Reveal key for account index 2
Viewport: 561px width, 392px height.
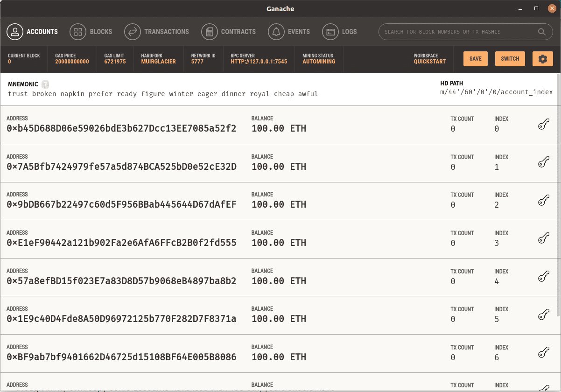543,201
